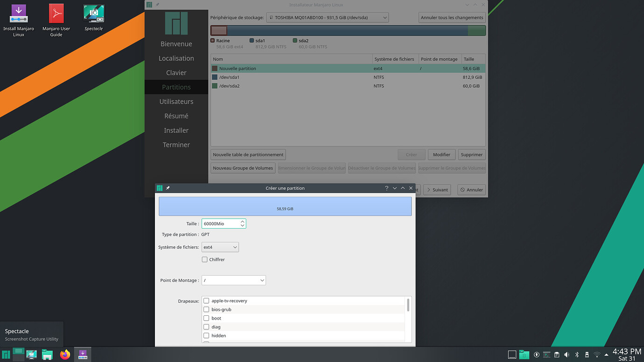Switch to Manjaro installer taskbar entry
Screen dimensions: 644x362
83,355
